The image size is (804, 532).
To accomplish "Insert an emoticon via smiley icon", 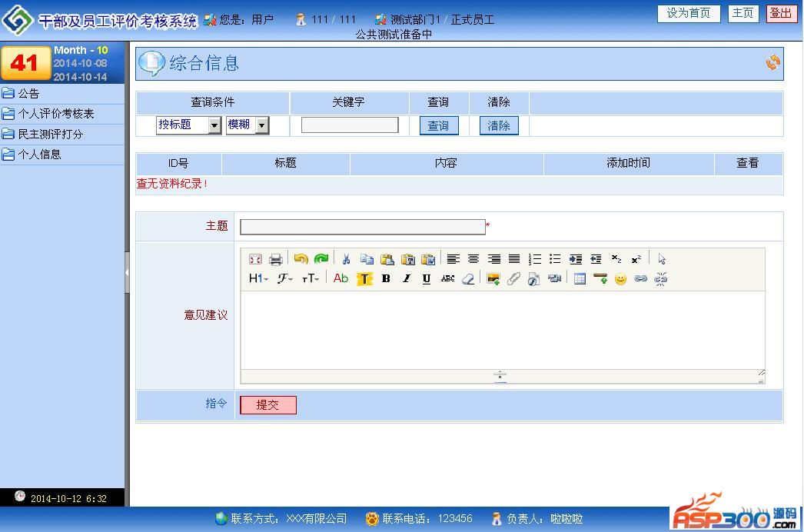I will (620, 279).
